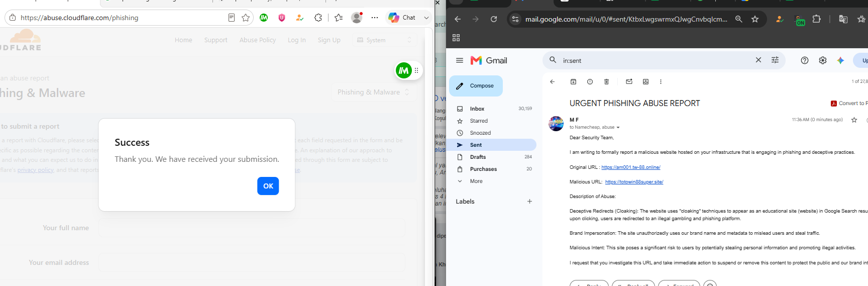Click Sign Up on Cloudflare page
The height and width of the screenshot is (286, 868).
[x=329, y=40]
